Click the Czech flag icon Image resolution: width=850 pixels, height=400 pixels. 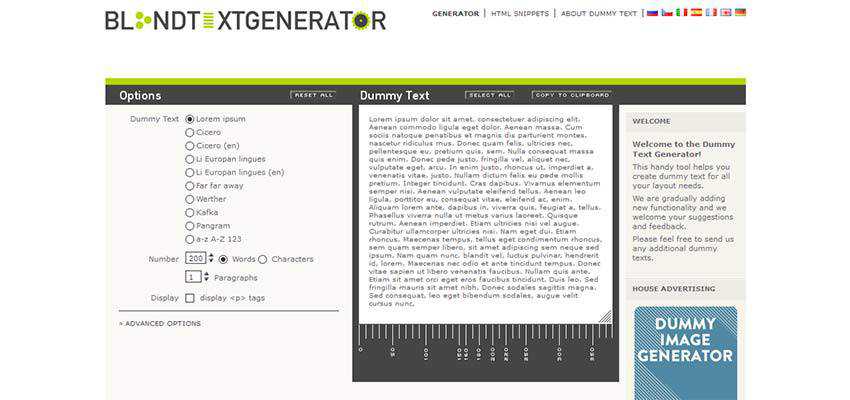pyautogui.click(x=667, y=13)
